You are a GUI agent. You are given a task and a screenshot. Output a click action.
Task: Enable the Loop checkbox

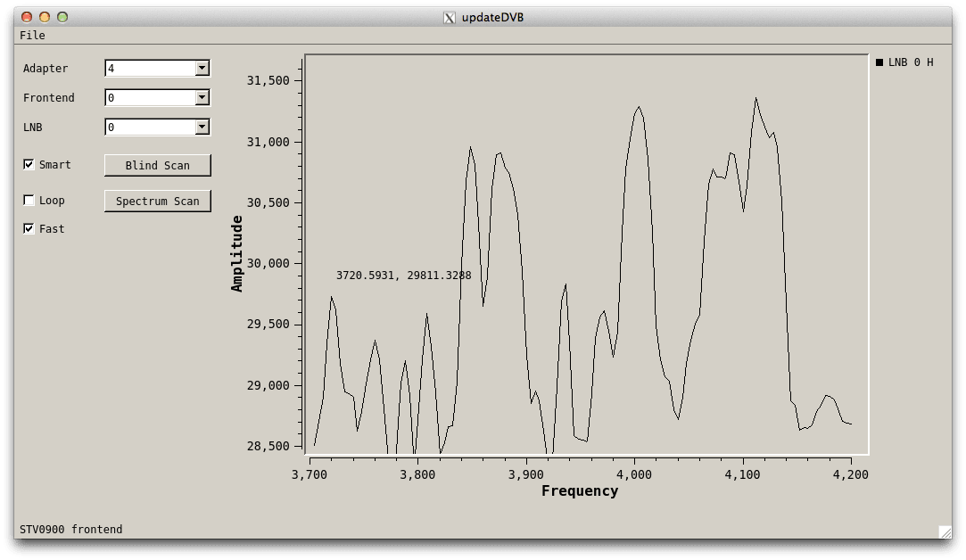[x=29, y=201]
